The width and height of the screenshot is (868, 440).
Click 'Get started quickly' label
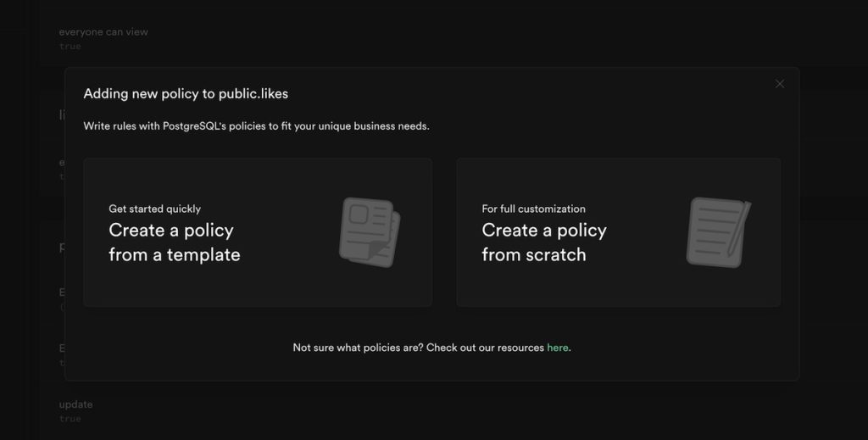(155, 209)
